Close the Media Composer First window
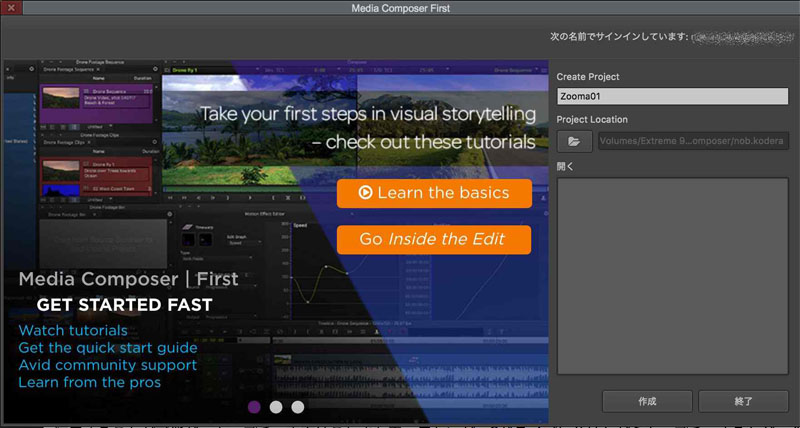The width and height of the screenshot is (800, 428). 11,8
